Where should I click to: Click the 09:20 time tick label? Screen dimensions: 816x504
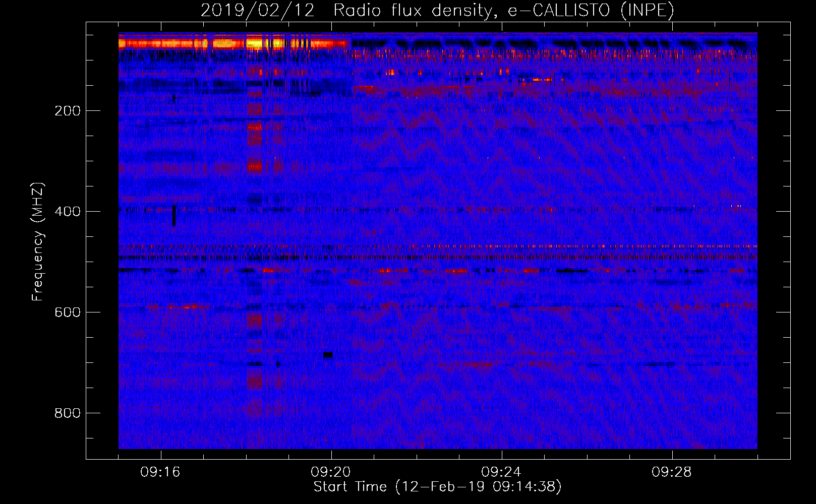click(331, 472)
